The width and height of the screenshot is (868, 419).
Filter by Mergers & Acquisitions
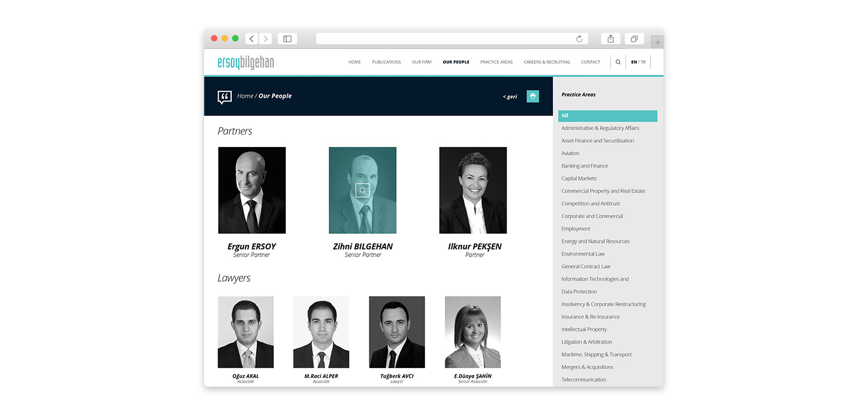[x=587, y=367]
